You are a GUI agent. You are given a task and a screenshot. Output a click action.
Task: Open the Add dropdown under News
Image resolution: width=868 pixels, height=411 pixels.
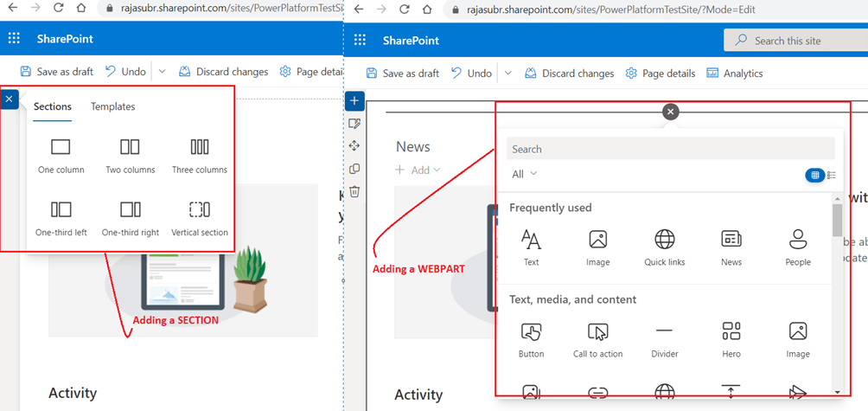click(x=418, y=170)
